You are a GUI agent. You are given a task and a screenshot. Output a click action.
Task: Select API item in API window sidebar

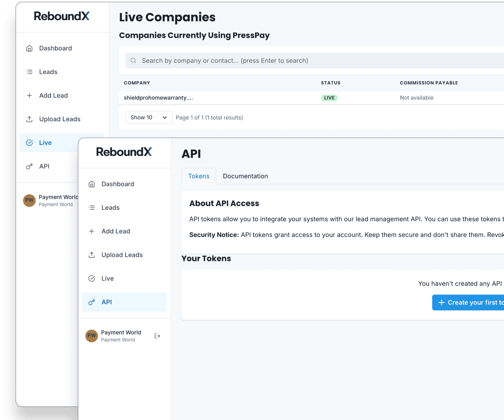tap(124, 302)
